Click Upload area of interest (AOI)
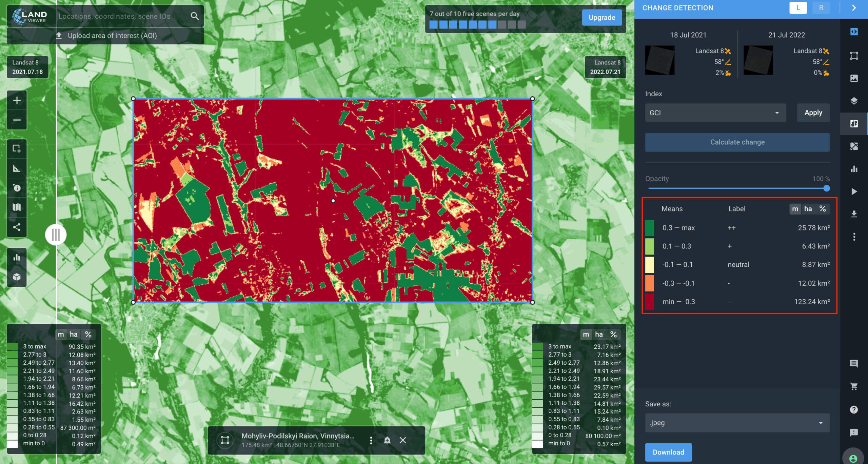The width and height of the screenshot is (868, 464). tap(106, 36)
